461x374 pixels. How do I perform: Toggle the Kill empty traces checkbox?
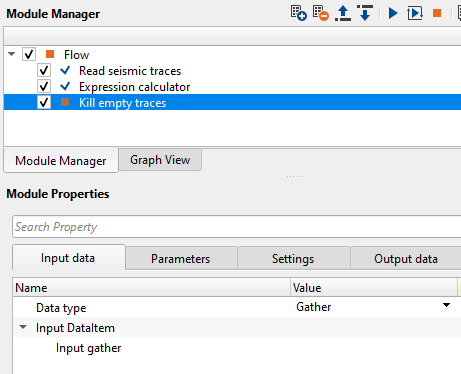(x=44, y=102)
